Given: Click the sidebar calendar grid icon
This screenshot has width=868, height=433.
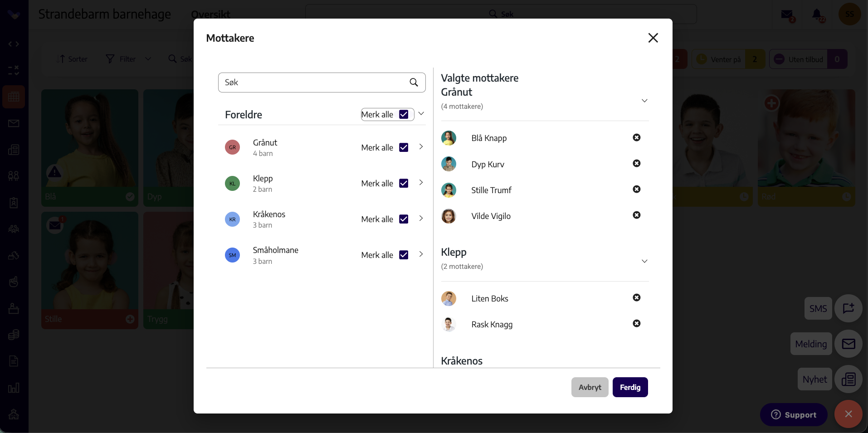Looking at the screenshot, I should click(x=14, y=97).
